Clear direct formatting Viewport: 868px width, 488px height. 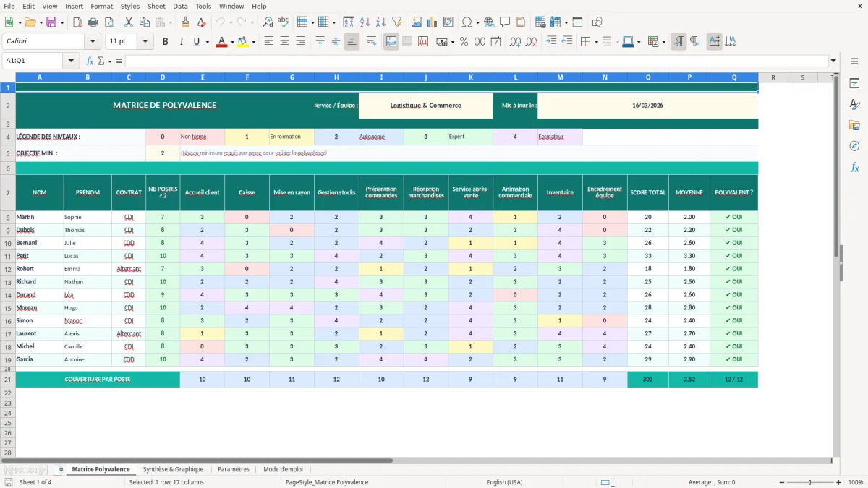[202, 22]
